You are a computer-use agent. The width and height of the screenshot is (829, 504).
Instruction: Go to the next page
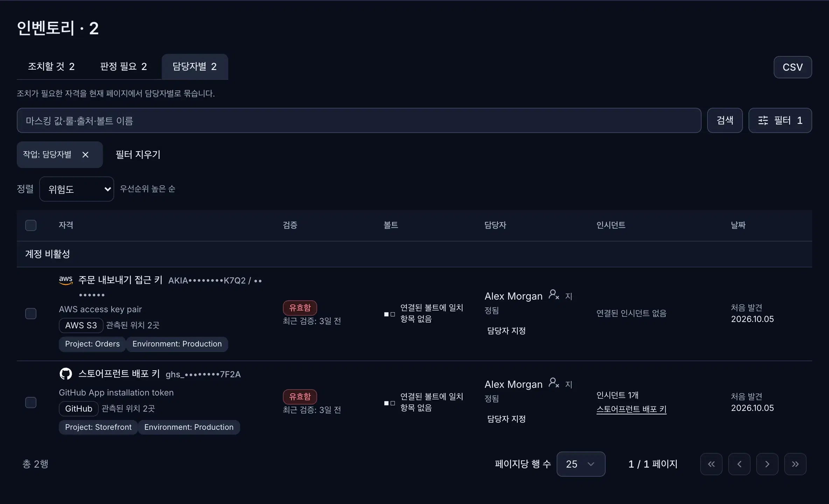pyautogui.click(x=767, y=464)
